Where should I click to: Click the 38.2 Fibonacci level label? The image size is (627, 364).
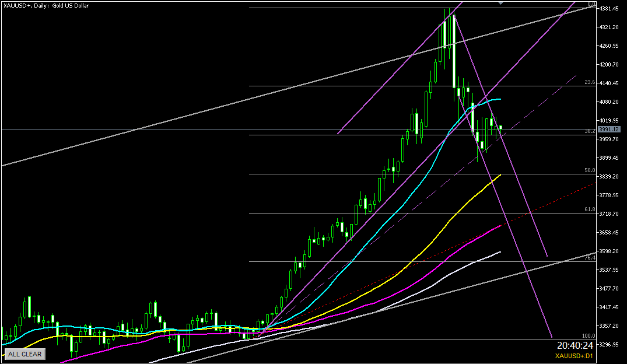pos(589,131)
